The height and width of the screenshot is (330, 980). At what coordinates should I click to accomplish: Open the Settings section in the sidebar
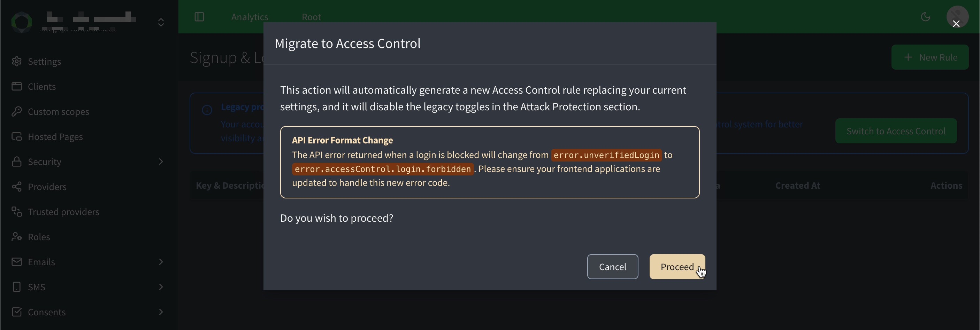tap(44, 61)
